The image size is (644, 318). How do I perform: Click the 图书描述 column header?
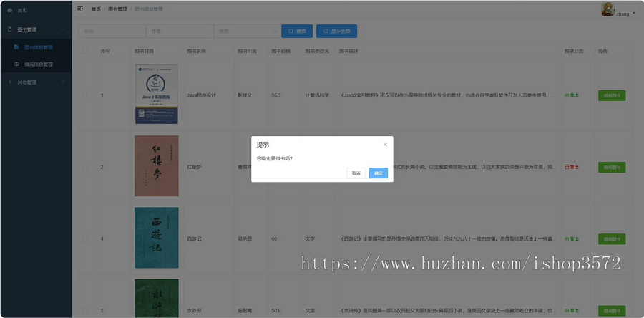(348, 52)
